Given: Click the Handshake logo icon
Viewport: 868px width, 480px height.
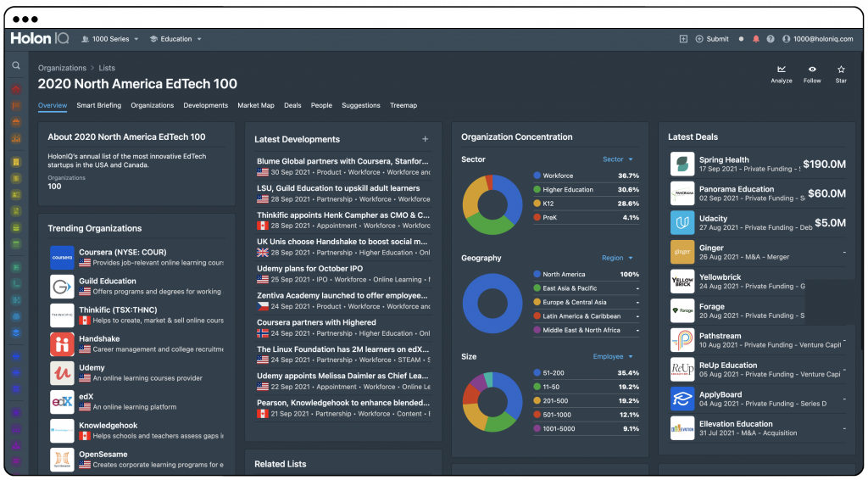Looking at the screenshot, I should point(62,343).
